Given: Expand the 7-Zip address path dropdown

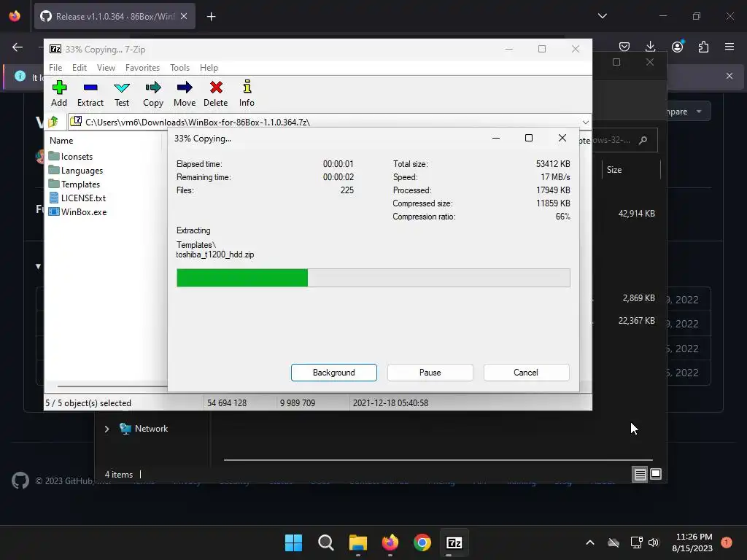Looking at the screenshot, I should (x=586, y=122).
